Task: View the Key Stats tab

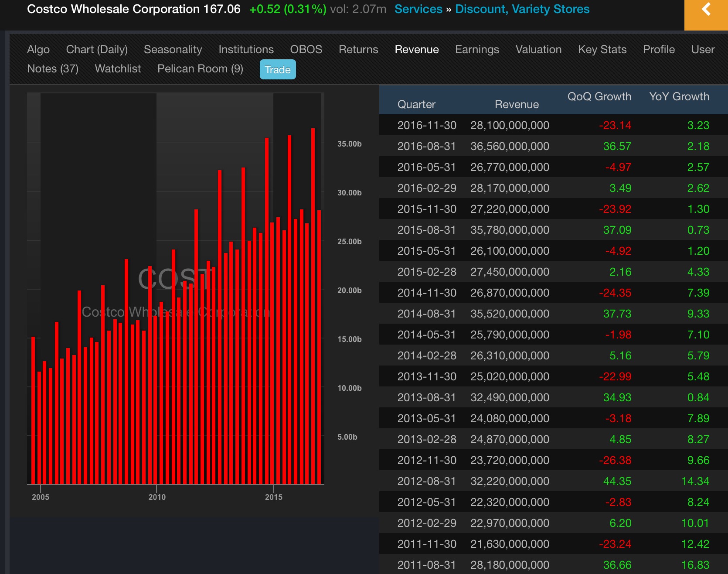Action: [x=602, y=50]
